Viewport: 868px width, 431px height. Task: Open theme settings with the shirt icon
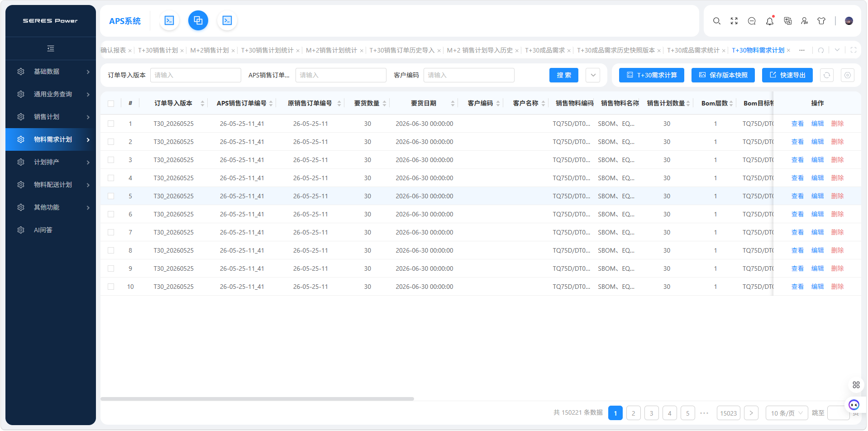coord(821,21)
